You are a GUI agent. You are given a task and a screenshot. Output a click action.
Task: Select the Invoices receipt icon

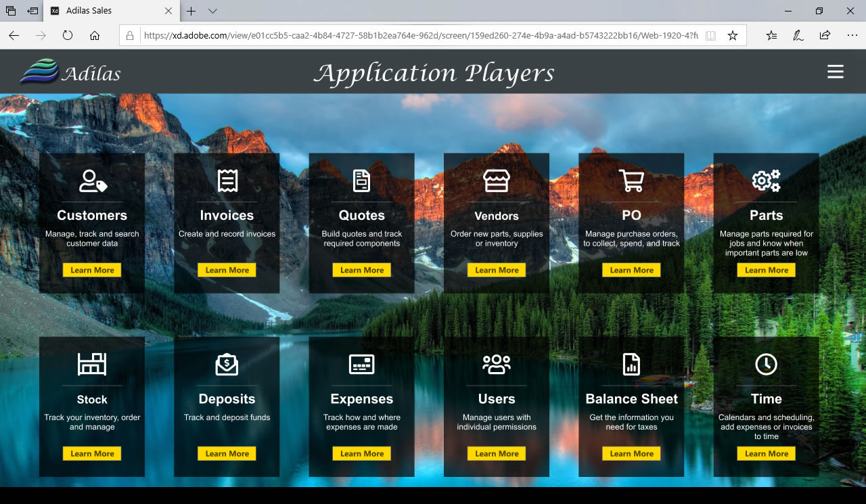click(x=227, y=181)
